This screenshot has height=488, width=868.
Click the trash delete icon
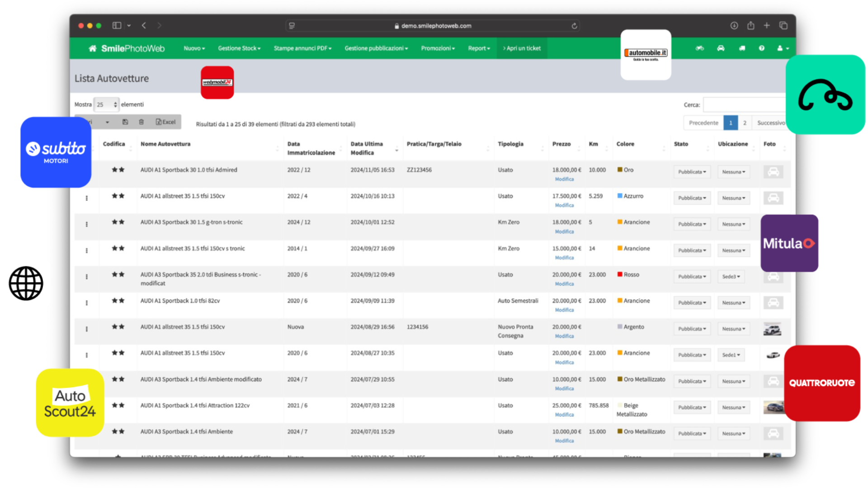pos(141,122)
